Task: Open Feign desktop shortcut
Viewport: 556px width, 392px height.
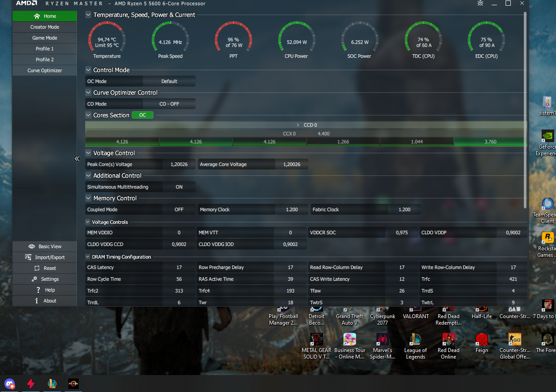Action: click(482, 343)
